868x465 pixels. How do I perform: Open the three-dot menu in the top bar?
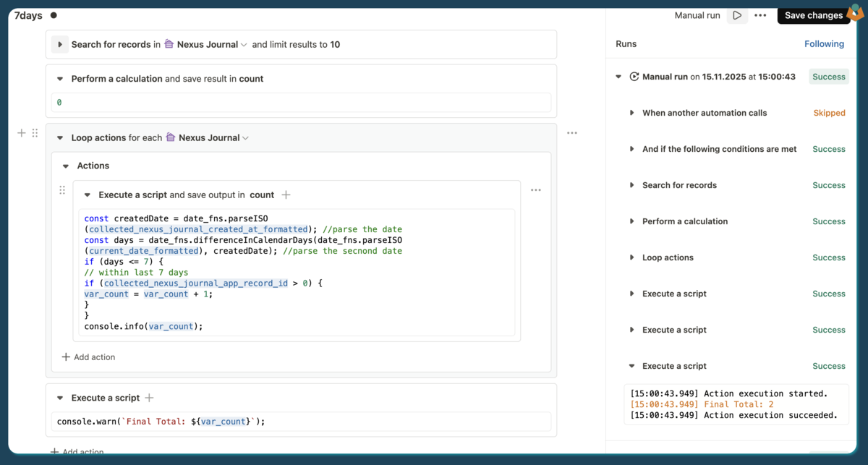coord(760,15)
